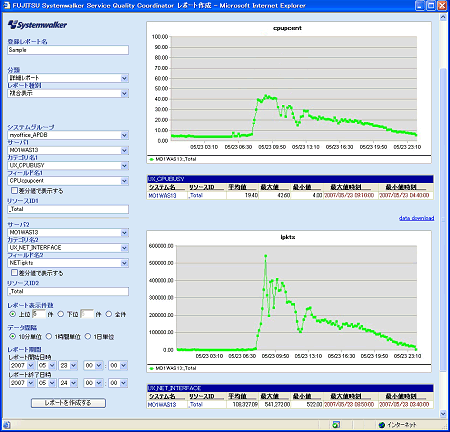Click the scroll-down arrow of the page scrollbar
The image size is (450, 432).
pyautogui.click(x=443, y=414)
